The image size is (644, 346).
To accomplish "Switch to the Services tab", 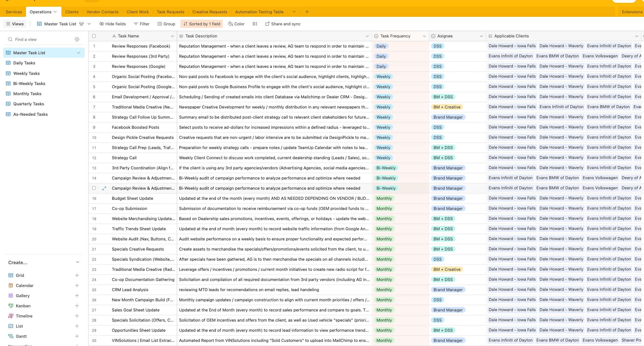I will pos(14,12).
